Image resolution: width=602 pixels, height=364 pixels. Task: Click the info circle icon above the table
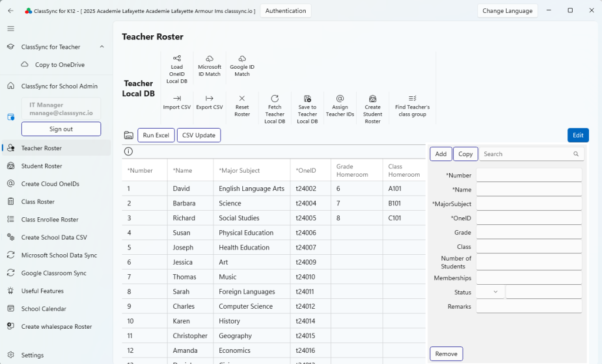point(128,151)
